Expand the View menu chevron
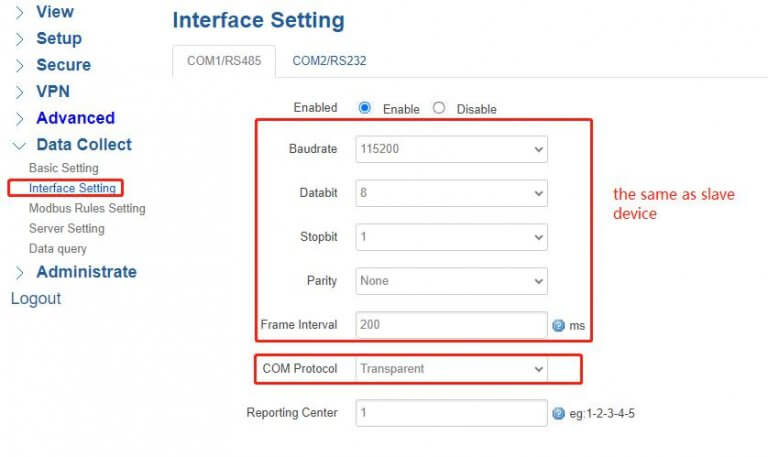 tap(19, 13)
